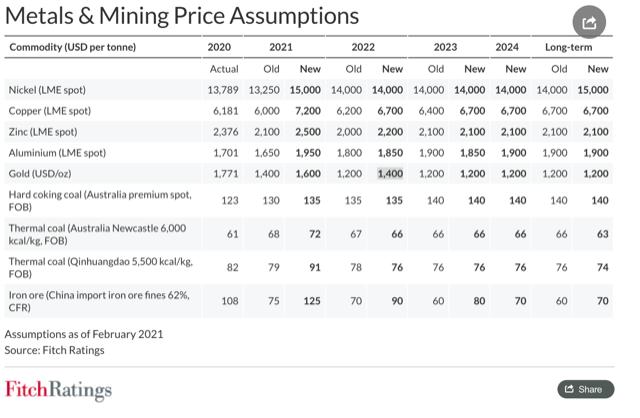
Task: Click the Metals & Mining Price Assumptions title
Action: pos(182,16)
